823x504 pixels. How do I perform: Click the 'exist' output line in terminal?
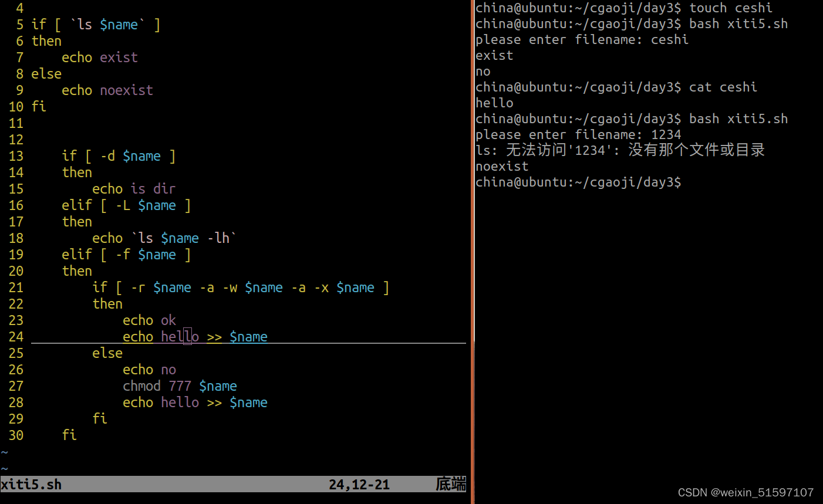pos(494,56)
